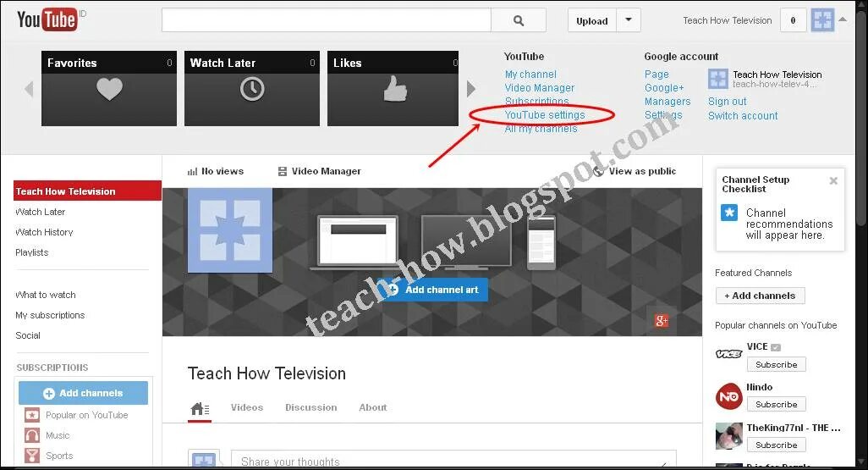Image resolution: width=868 pixels, height=470 pixels.
Task: Open Watch History in the sidebar
Action: tap(44, 232)
